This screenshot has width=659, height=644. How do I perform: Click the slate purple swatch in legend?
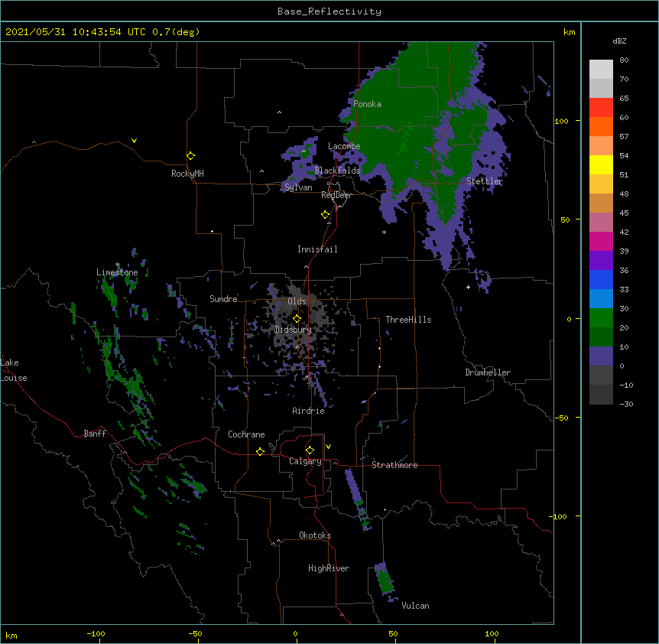pyautogui.click(x=601, y=356)
